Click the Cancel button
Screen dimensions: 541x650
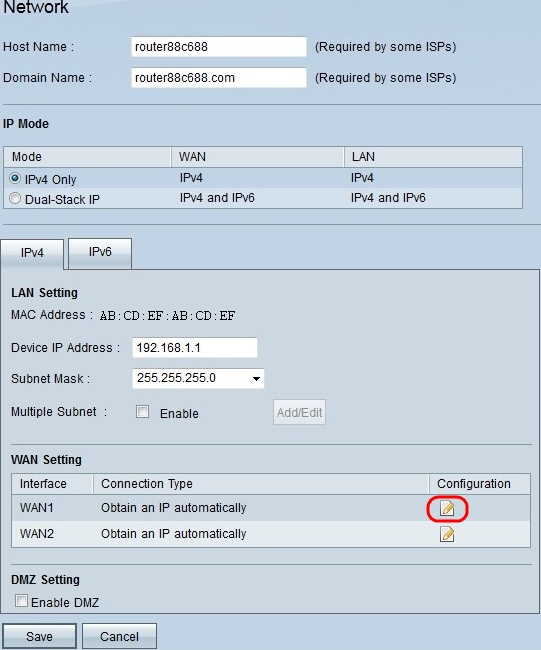pyautogui.click(x=119, y=636)
